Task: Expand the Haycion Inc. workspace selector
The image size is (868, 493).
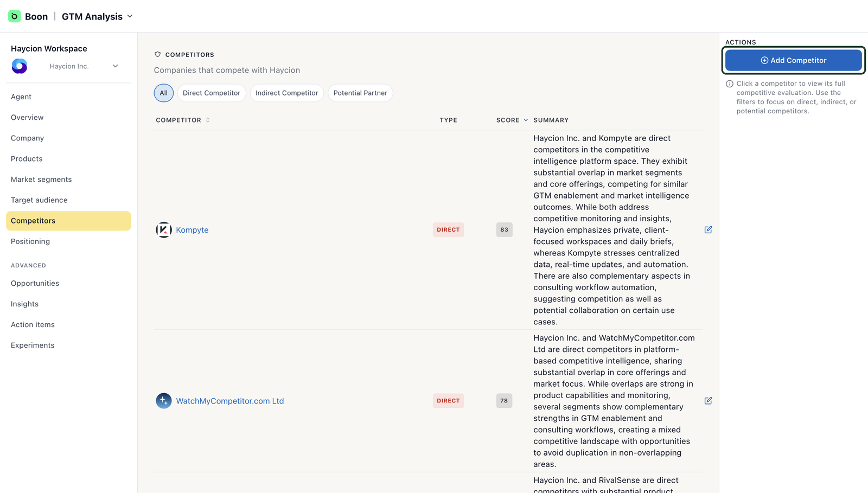Action: 116,66
